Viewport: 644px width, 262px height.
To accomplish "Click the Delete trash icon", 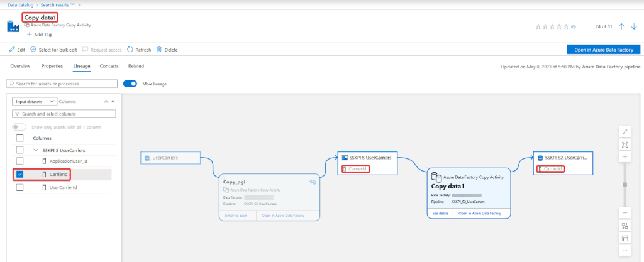I will click(x=159, y=50).
